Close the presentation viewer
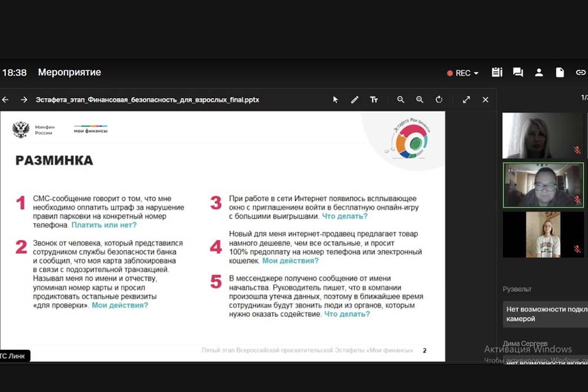The height and width of the screenshot is (392, 588). 486,100
